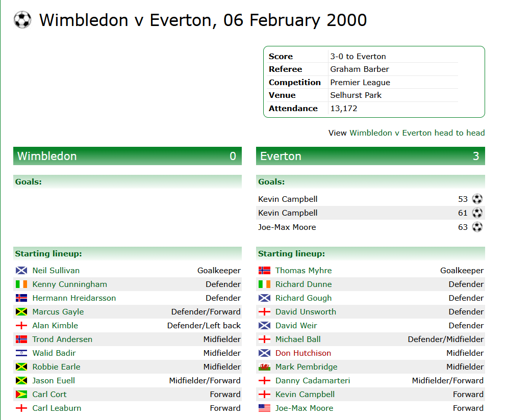The width and height of the screenshot is (505, 420).
Task: Click the Wales flag beside Mark Pembridge
Action: coord(264,367)
